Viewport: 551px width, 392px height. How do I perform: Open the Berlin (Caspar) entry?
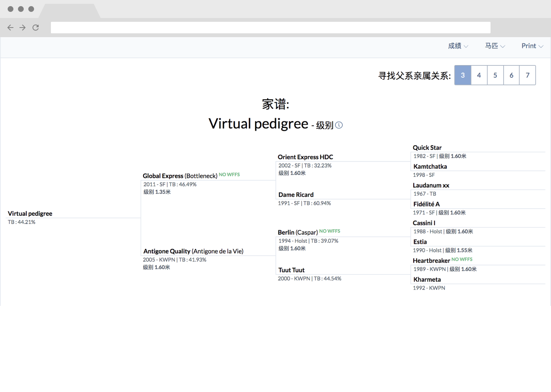tap(298, 232)
